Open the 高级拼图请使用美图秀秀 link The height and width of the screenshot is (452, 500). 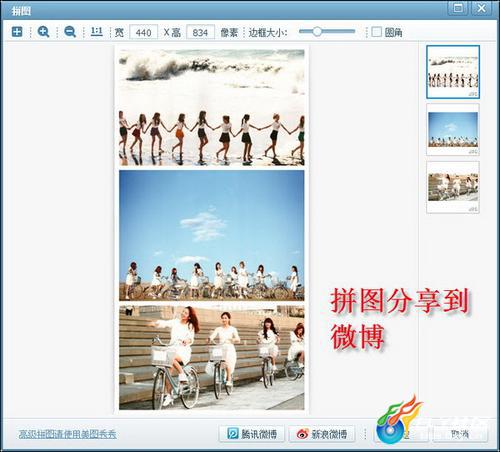point(68,434)
